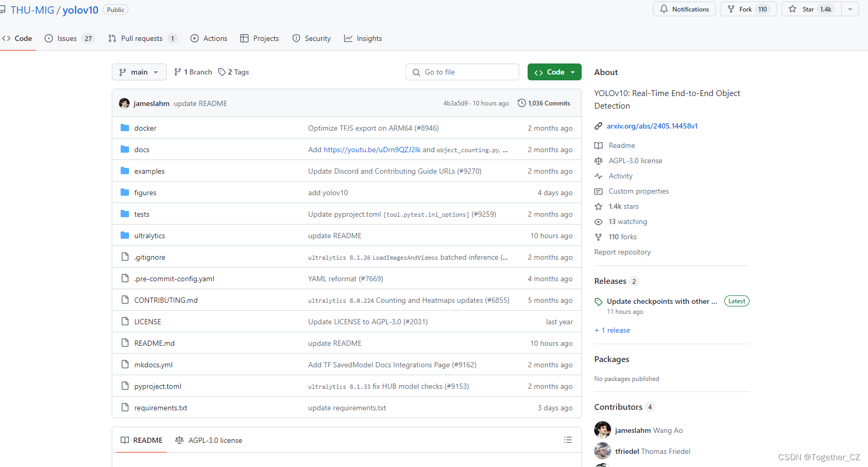868x467 pixels.
Task: Open the Security tab
Action: pyautogui.click(x=312, y=38)
